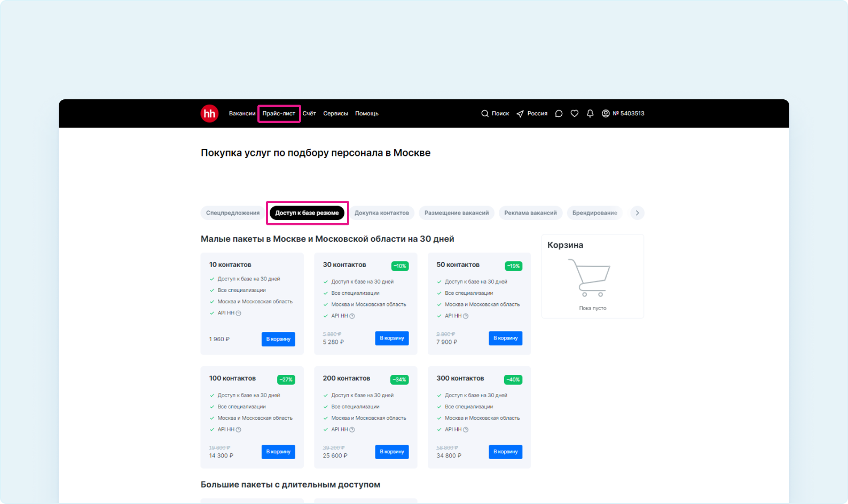Viewport: 848px width, 504px height.
Task: Add 10 контактов package to cart
Action: tap(278, 339)
